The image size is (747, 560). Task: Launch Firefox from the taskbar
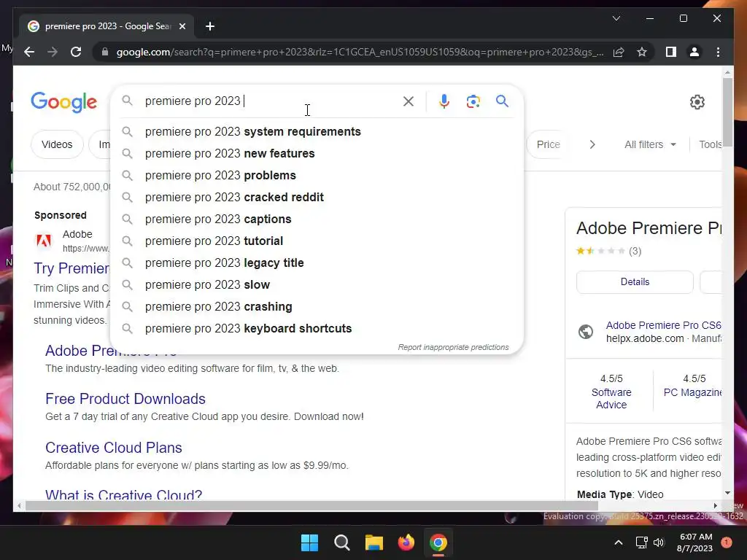tap(406, 542)
